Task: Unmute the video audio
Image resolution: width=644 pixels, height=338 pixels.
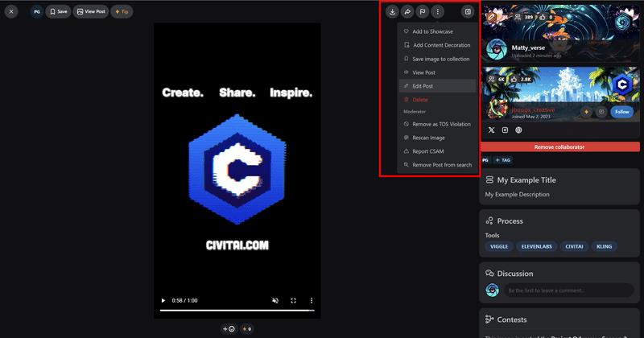Action: pos(275,301)
